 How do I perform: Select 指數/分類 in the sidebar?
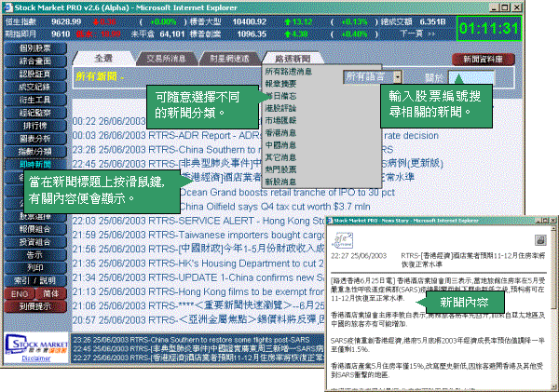tap(35, 151)
